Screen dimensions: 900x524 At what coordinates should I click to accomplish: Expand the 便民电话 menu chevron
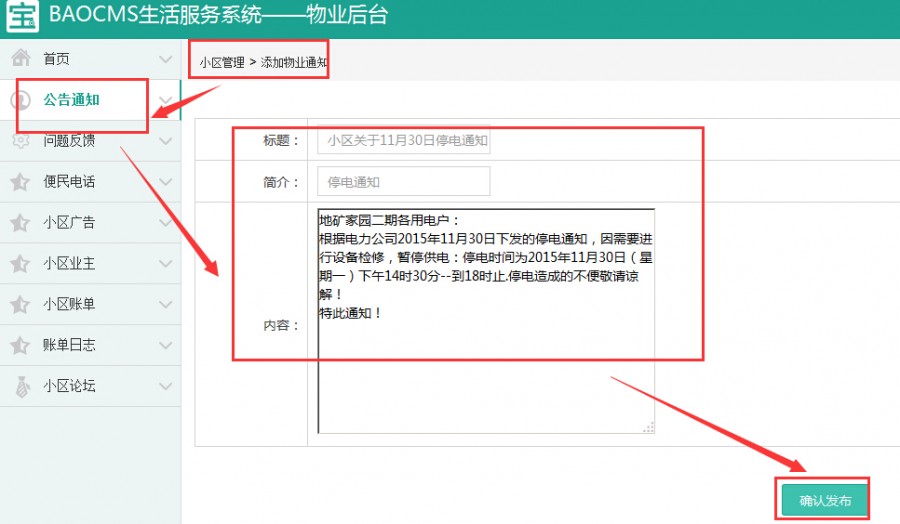[165, 182]
